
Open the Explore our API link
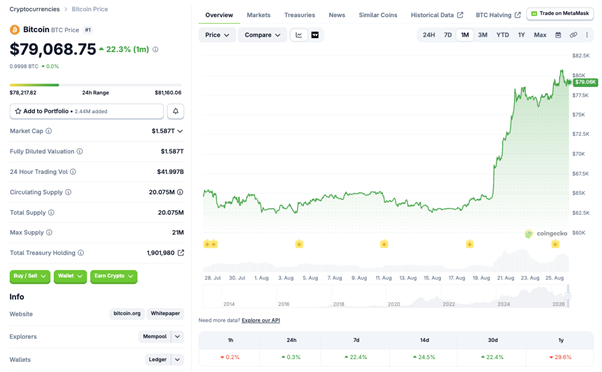(x=261, y=320)
